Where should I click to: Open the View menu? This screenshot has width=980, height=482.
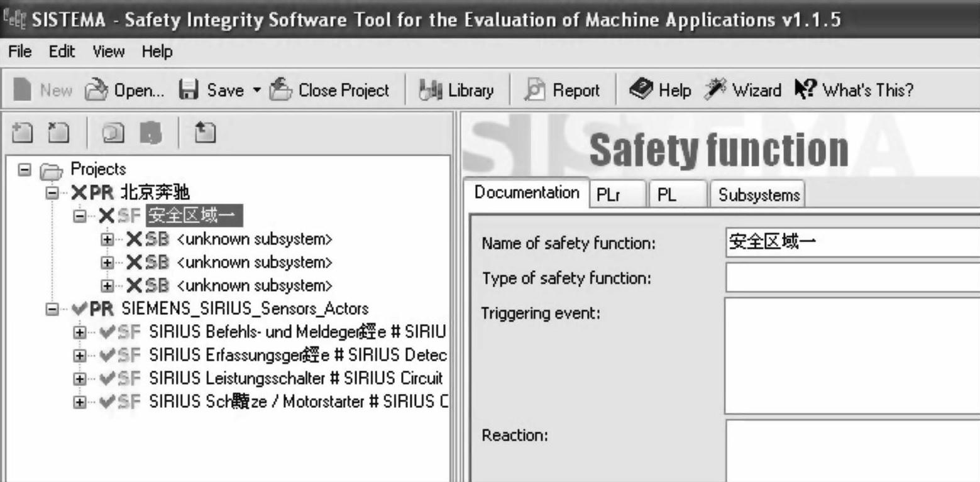pos(109,52)
